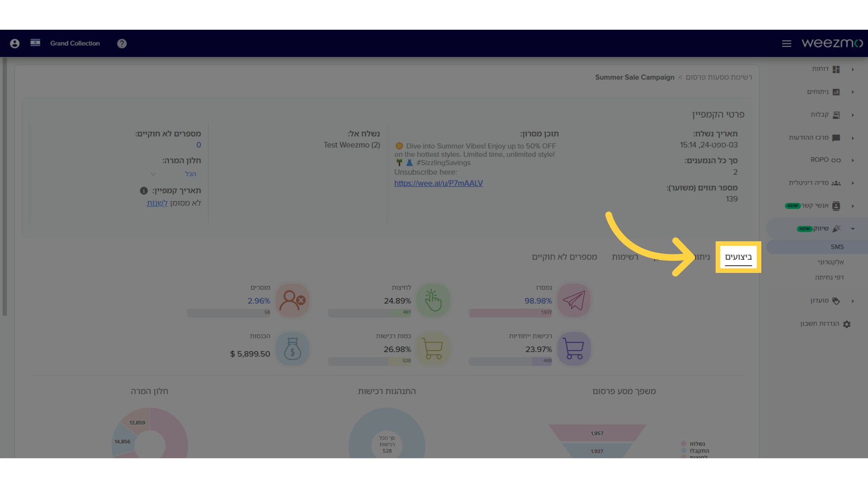
Task: Click the קבלות receipt icon in sidebar
Action: [x=836, y=115]
